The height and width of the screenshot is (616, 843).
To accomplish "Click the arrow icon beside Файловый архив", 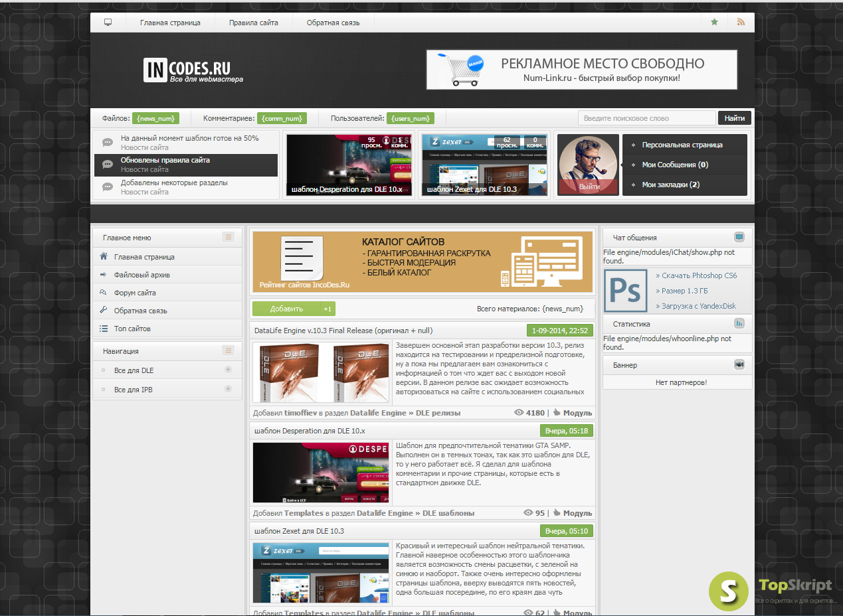I will point(103,274).
